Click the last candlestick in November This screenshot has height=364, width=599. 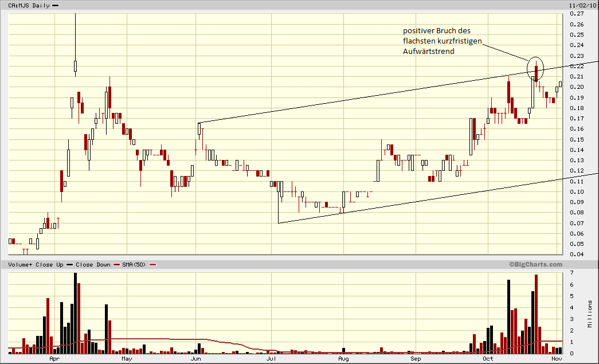tap(561, 84)
